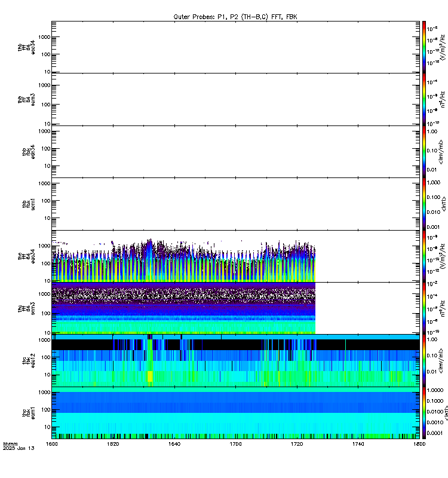Click '1000' tick of thb fff eac34 panel

(x=44, y=37)
